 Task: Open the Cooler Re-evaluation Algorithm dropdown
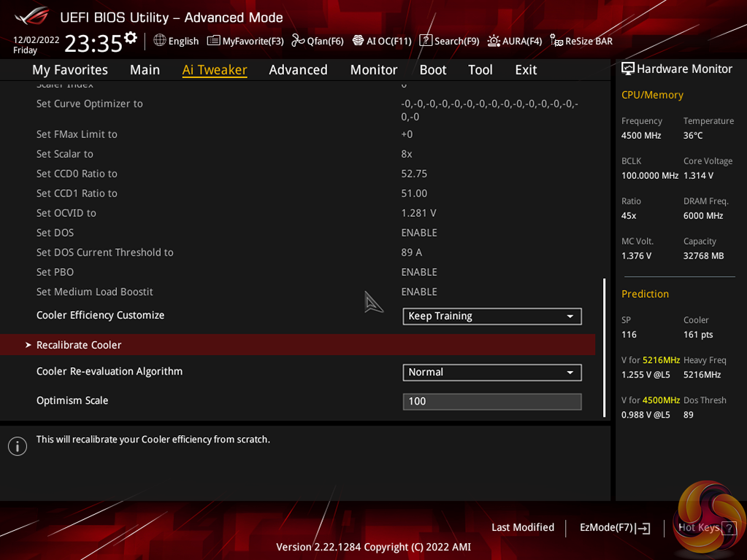491,372
